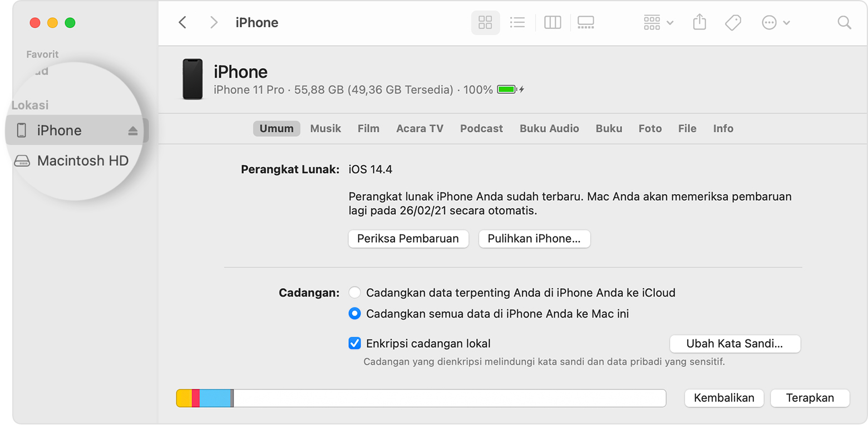
Task: Click blue segment of storage bar
Action: [215, 398]
